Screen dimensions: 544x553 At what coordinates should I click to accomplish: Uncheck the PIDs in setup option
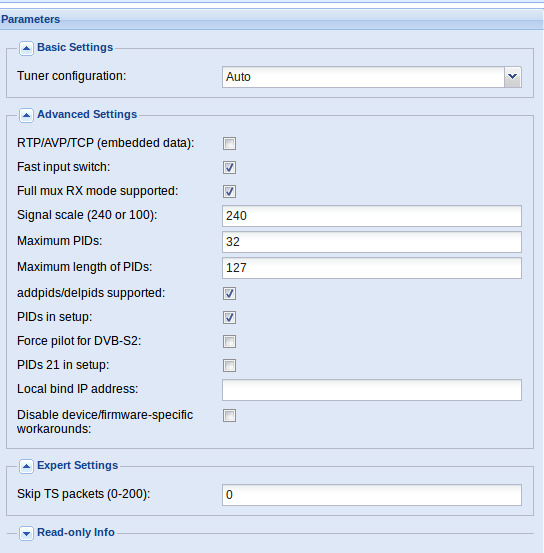tap(229, 317)
